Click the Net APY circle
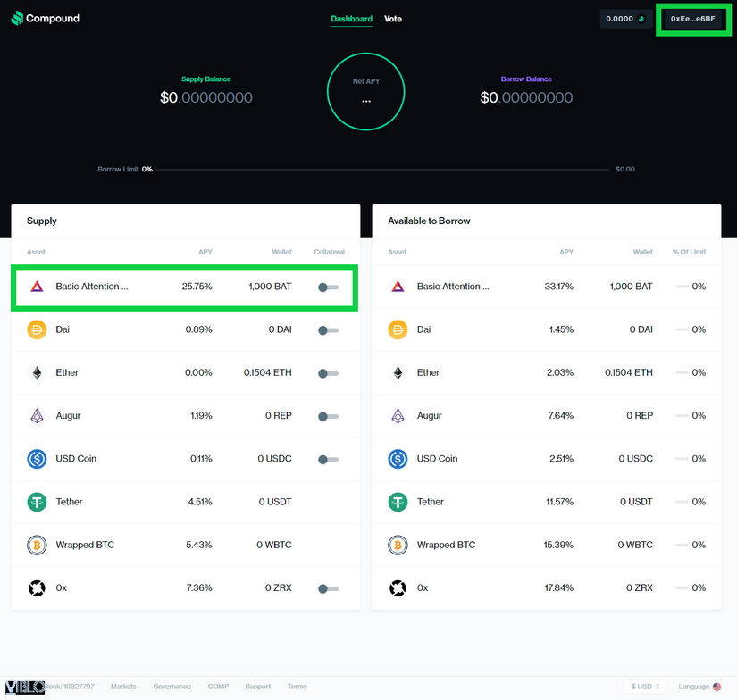 pyautogui.click(x=365, y=92)
